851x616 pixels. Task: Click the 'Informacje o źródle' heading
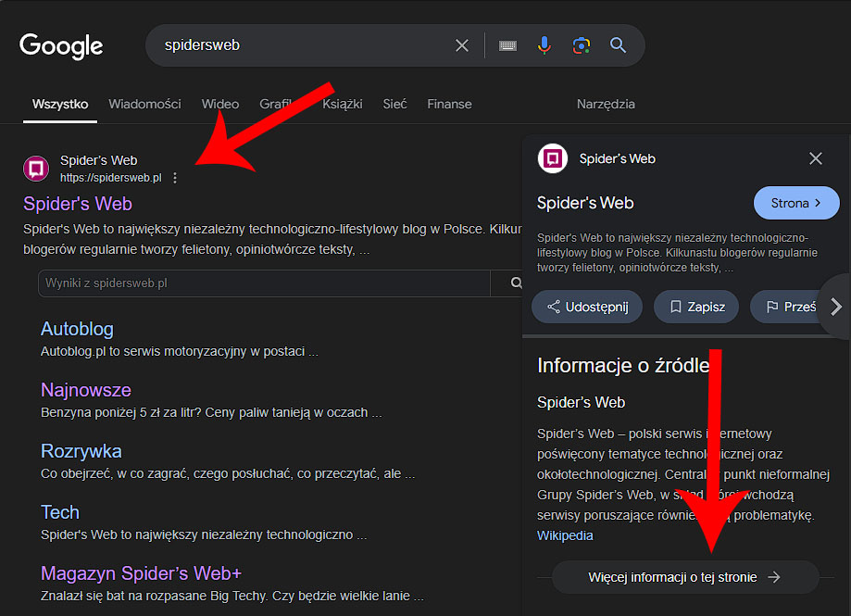(x=623, y=366)
